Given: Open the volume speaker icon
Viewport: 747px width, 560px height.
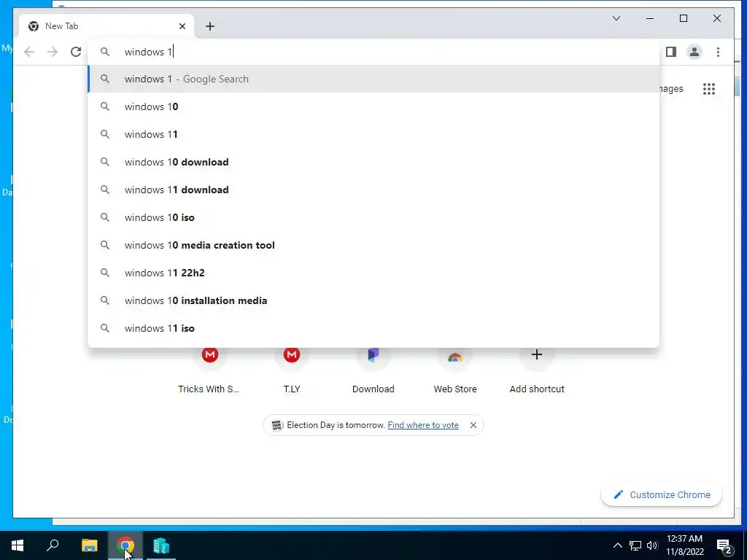Looking at the screenshot, I should 652,545.
